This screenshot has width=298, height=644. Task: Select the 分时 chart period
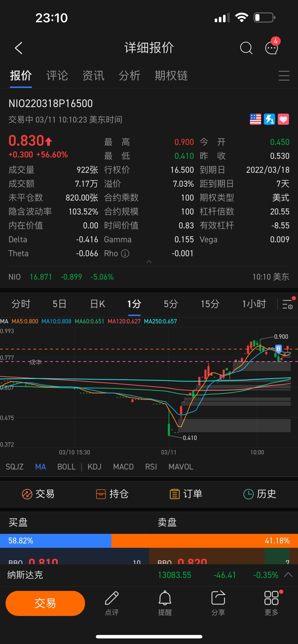coord(21,304)
